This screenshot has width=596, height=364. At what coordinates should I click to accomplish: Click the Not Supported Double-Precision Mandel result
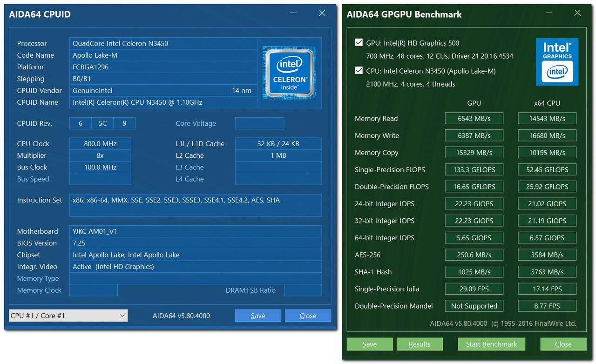pyautogui.click(x=474, y=306)
